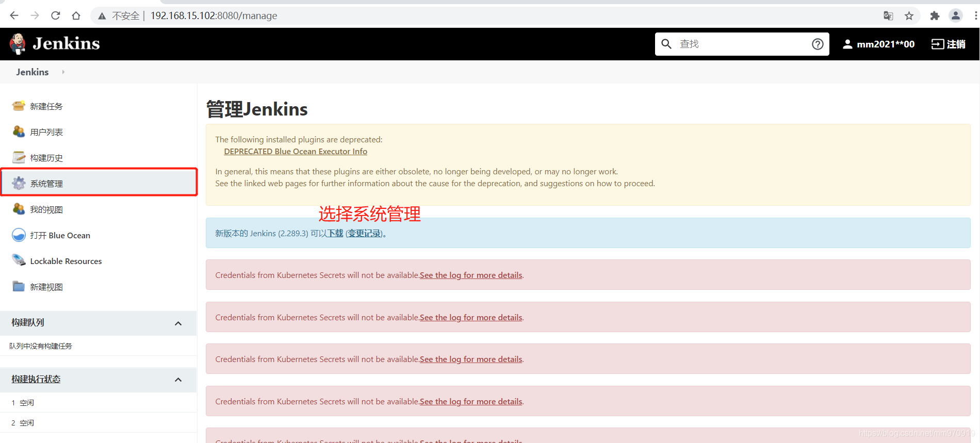Viewport: 980px width, 443px height.
Task: Open the search help question-mark icon
Action: pos(818,44)
